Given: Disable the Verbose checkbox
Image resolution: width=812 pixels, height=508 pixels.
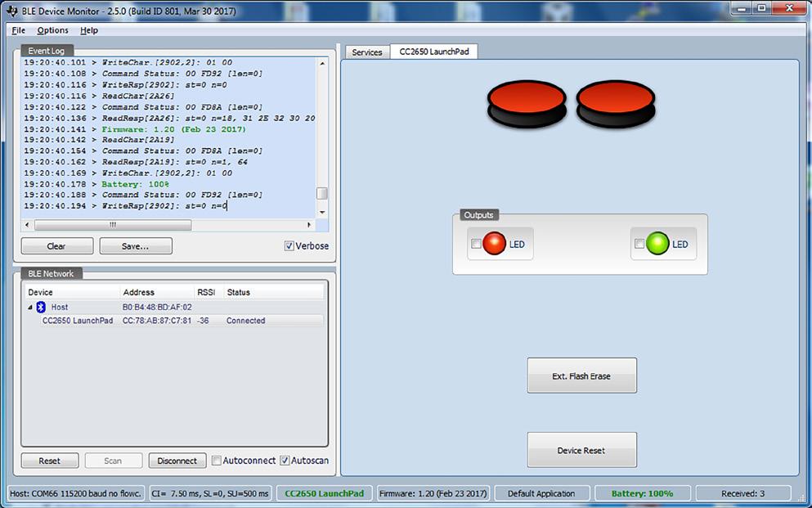Looking at the screenshot, I should click(x=289, y=246).
